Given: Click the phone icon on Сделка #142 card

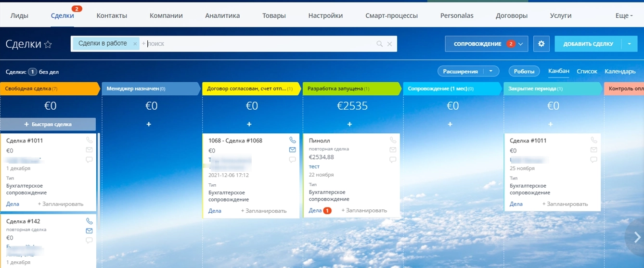Looking at the screenshot, I should pos(89,221).
